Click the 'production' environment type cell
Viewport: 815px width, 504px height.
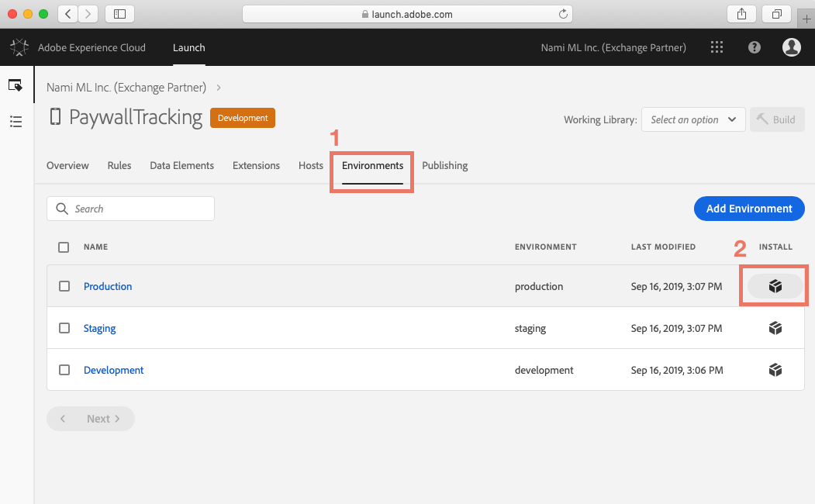point(539,286)
